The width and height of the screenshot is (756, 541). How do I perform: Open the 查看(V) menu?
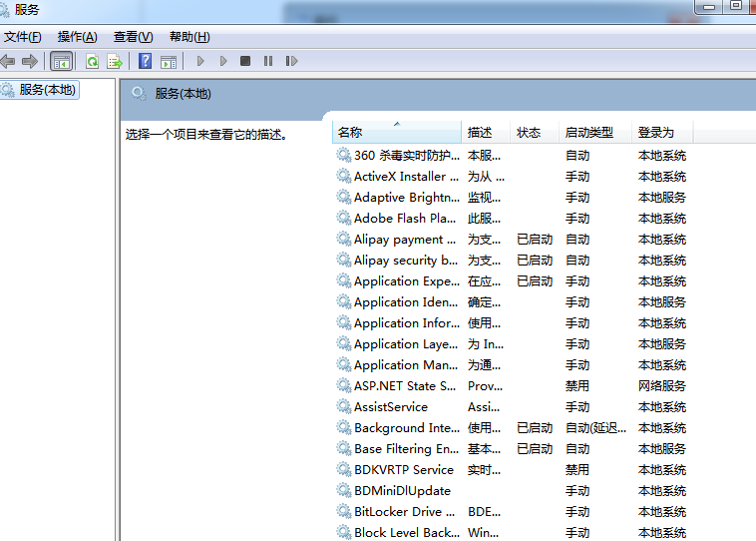click(x=133, y=37)
